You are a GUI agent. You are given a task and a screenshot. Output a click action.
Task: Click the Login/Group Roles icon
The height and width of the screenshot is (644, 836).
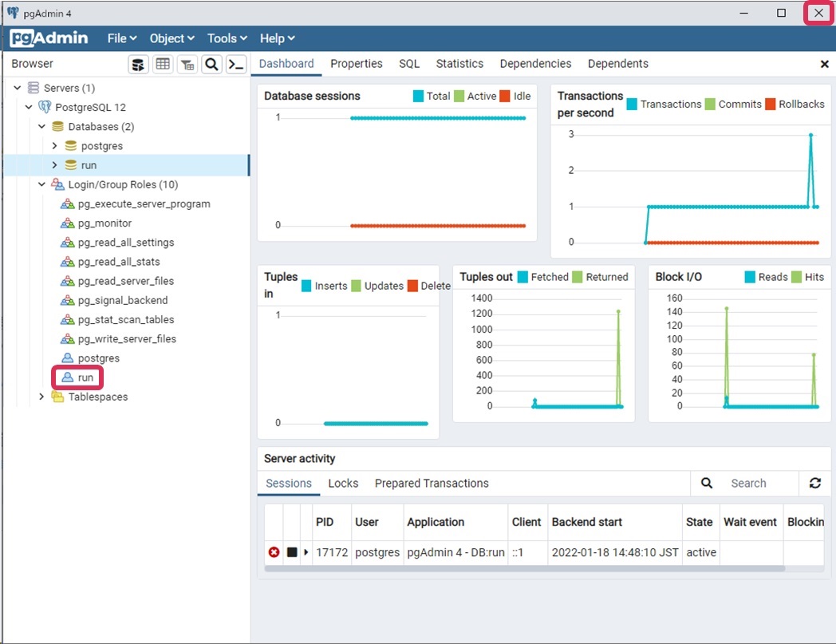pos(57,184)
